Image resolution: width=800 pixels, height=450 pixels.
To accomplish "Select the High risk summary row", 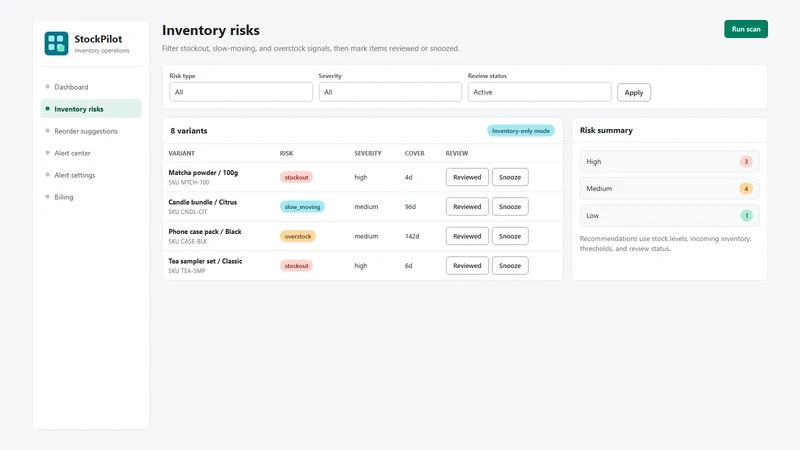I will pyautogui.click(x=669, y=161).
